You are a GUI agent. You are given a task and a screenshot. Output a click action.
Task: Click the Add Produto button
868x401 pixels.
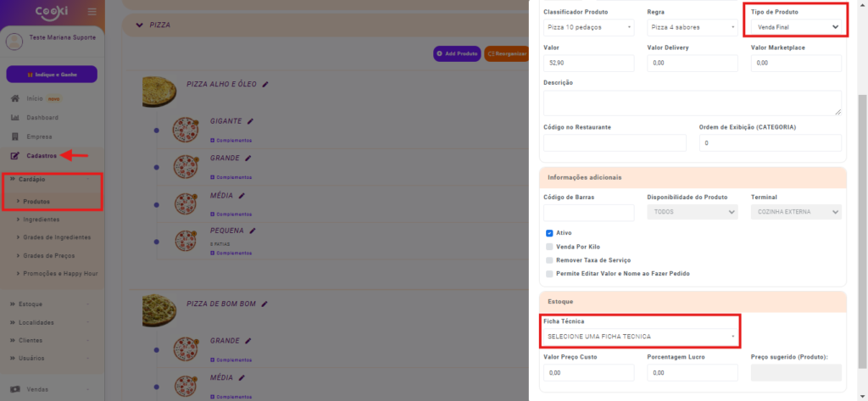point(458,53)
